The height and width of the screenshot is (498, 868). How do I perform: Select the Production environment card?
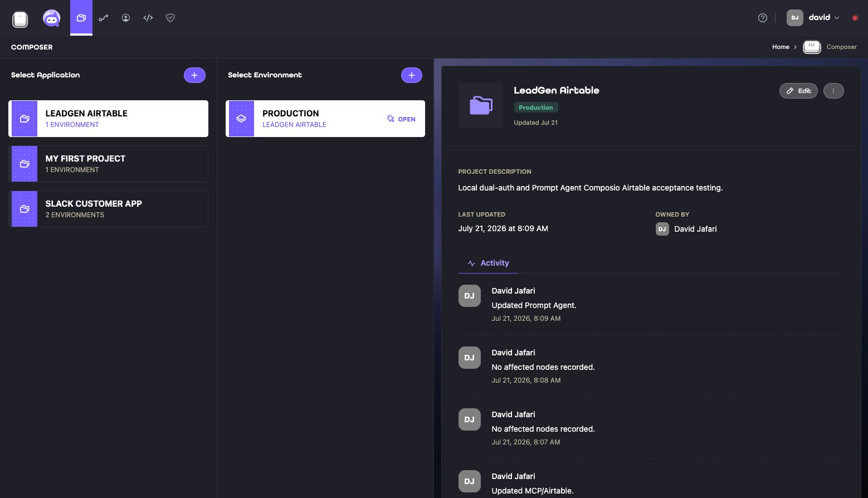[x=325, y=119]
